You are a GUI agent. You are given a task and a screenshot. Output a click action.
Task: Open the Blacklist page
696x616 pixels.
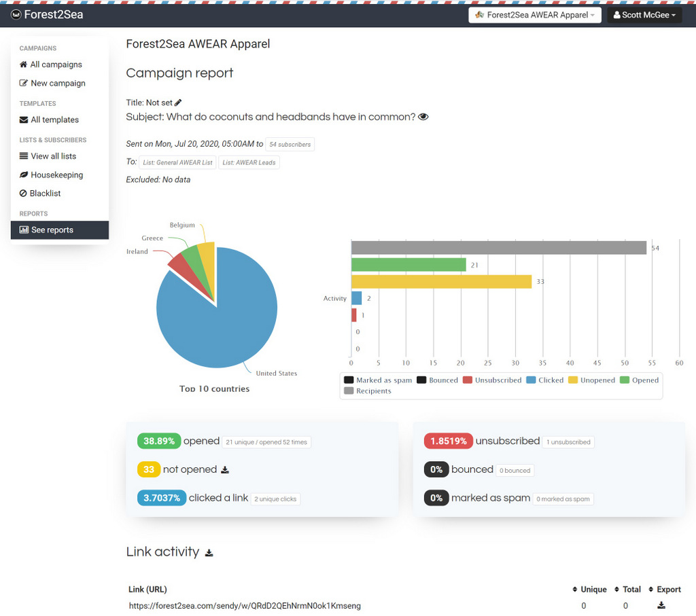(45, 194)
